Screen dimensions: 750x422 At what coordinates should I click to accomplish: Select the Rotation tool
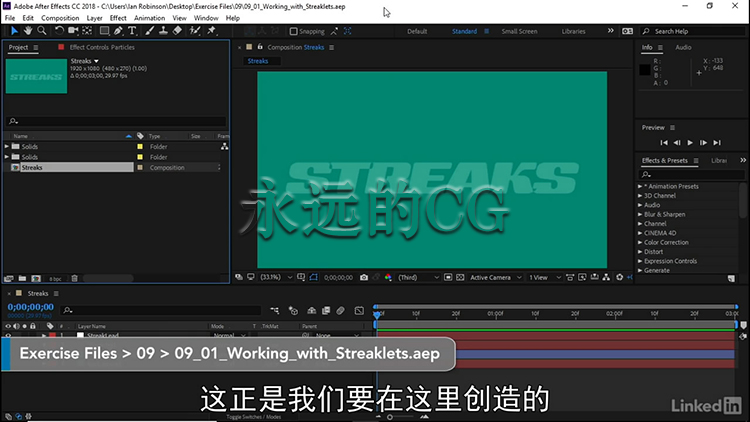tap(59, 31)
